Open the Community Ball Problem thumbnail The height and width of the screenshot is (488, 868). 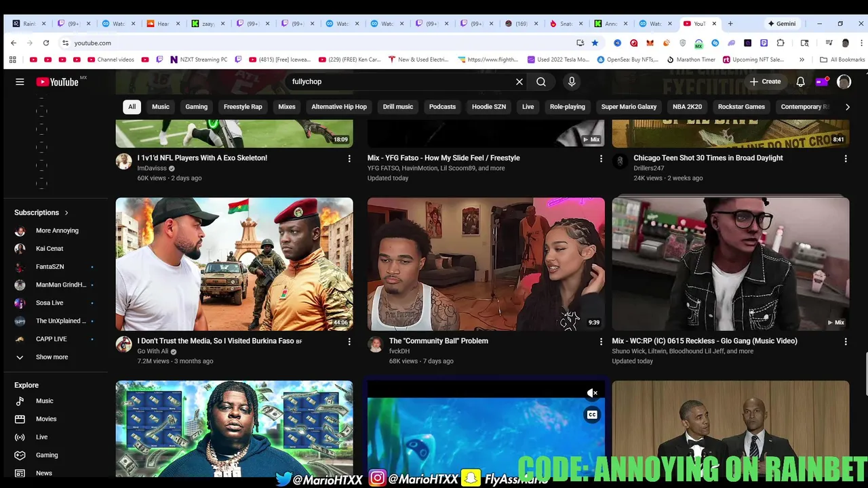click(486, 264)
